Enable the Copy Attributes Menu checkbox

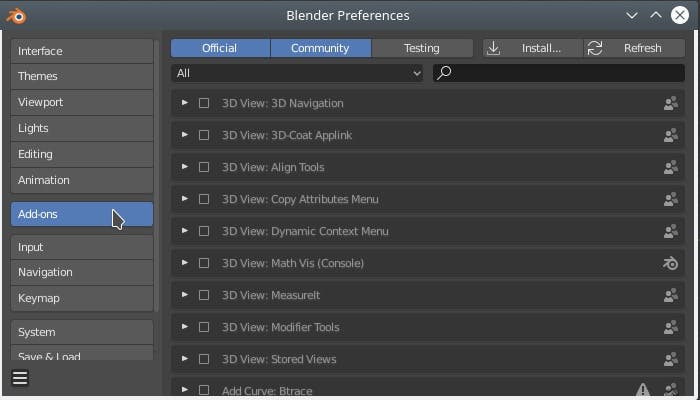(204, 199)
